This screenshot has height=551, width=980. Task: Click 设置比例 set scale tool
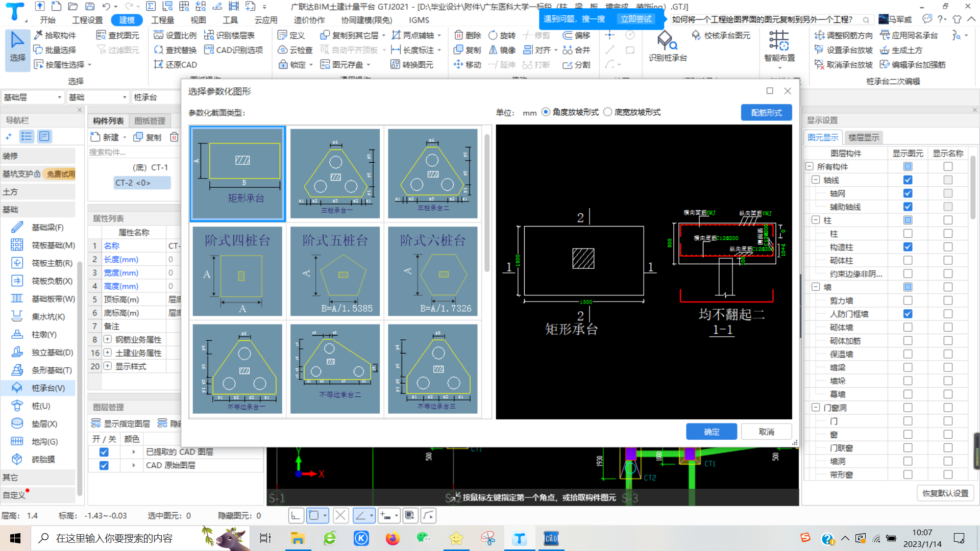[x=175, y=35]
